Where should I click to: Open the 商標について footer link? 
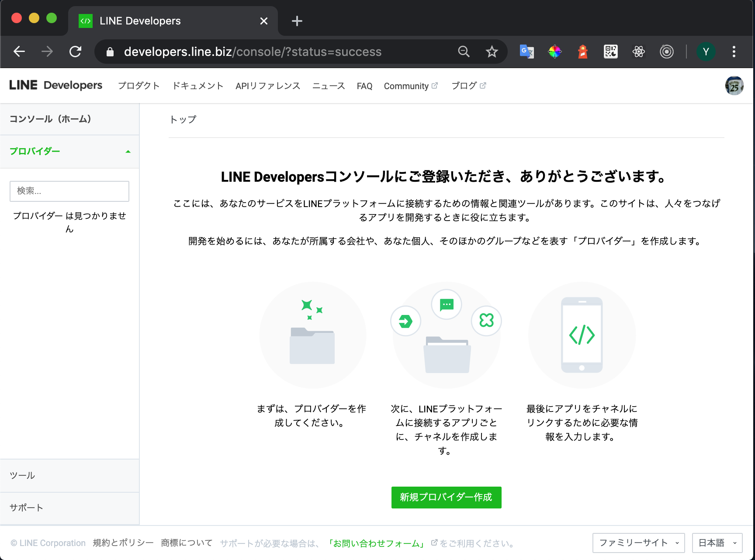pyautogui.click(x=187, y=543)
